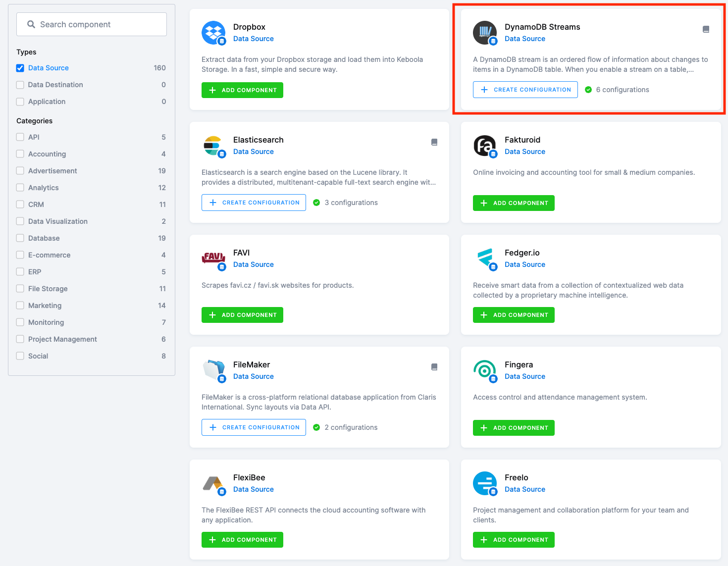Add the Fakturoid component

514,203
